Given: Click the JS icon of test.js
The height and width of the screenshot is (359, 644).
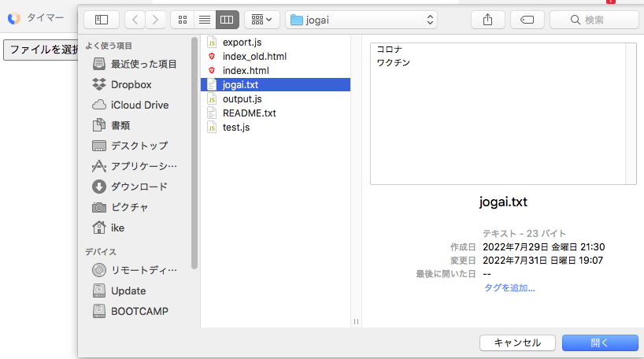Looking at the screenshot, I should tap(212, 128).
